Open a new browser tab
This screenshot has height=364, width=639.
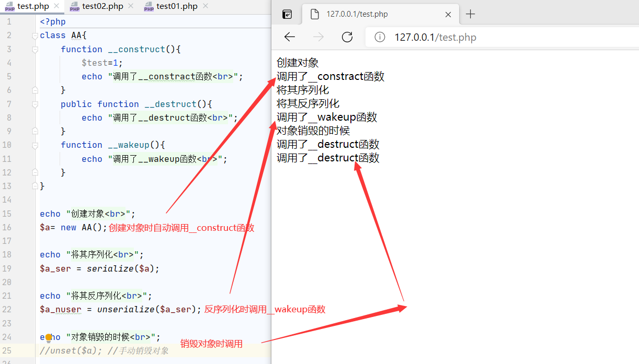(x=470, y=14)
